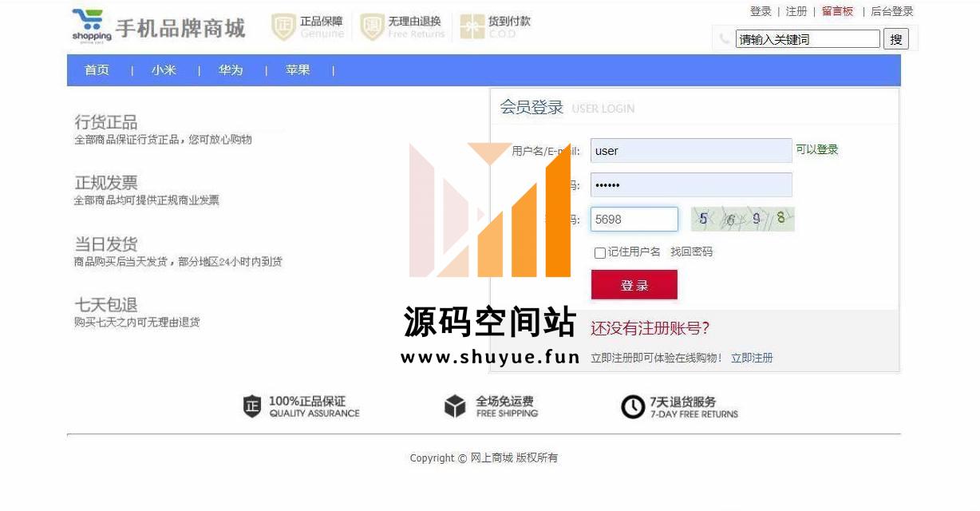
Task: Click the shopping cart logo icon
Action: tap(92, 26)
